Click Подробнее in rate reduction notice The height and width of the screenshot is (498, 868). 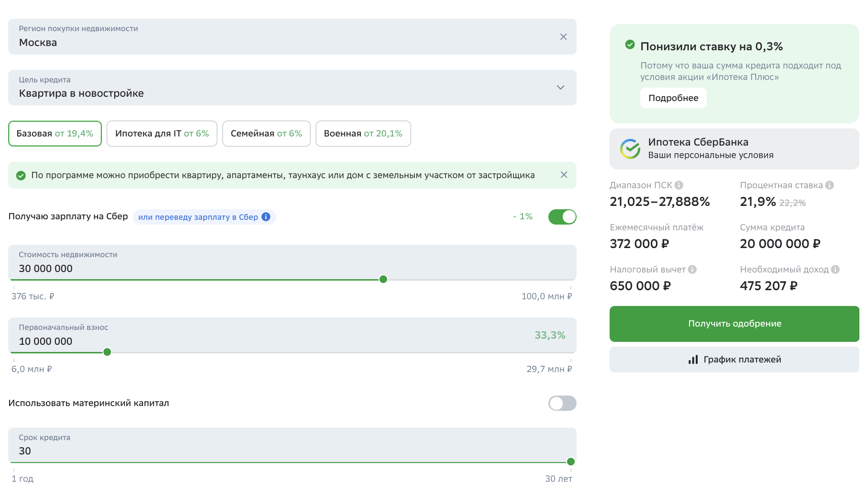(x=673, y=98)
